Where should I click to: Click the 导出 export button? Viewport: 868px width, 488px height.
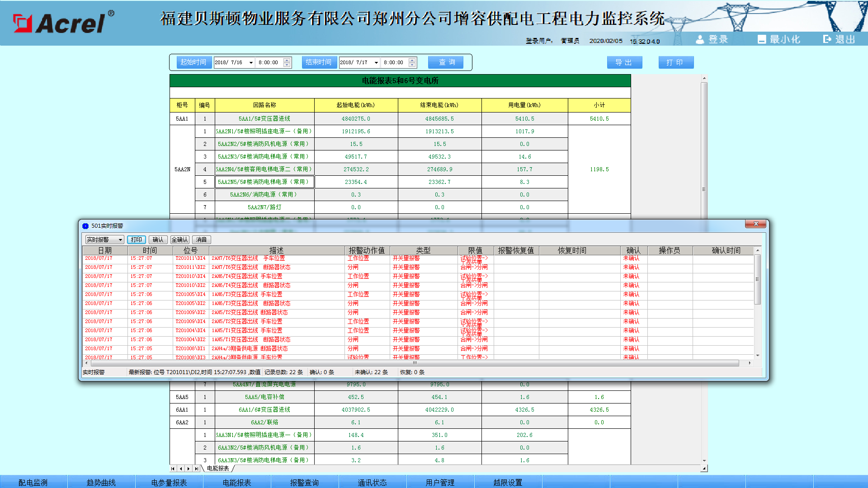pyautogui.click(x=624, y=62)
